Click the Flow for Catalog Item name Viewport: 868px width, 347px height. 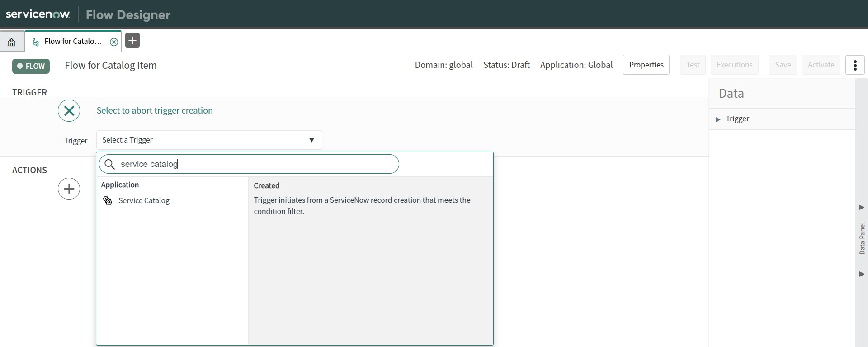pyautogui.click(x=111, y=65)
